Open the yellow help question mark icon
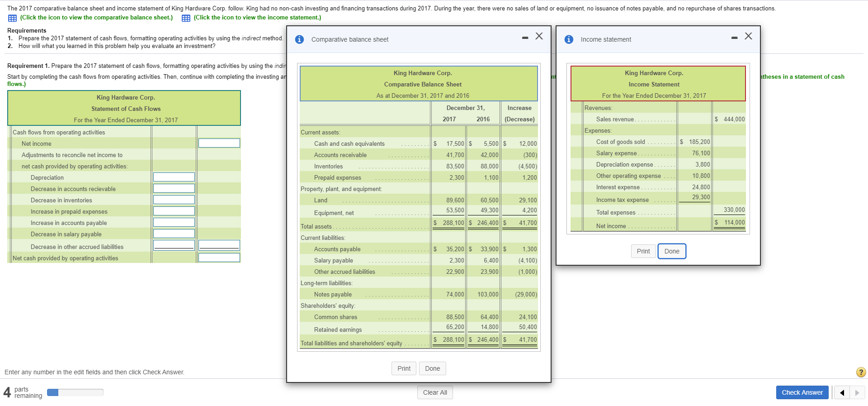Image resolution: width=868 pixels, height=406 pixels. click(861, 372)
